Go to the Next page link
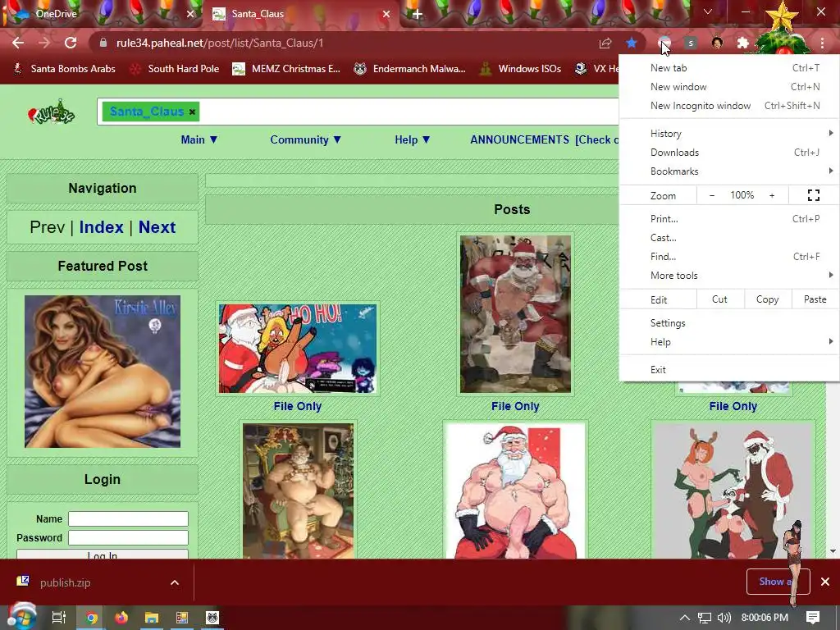 click(157, 227)
